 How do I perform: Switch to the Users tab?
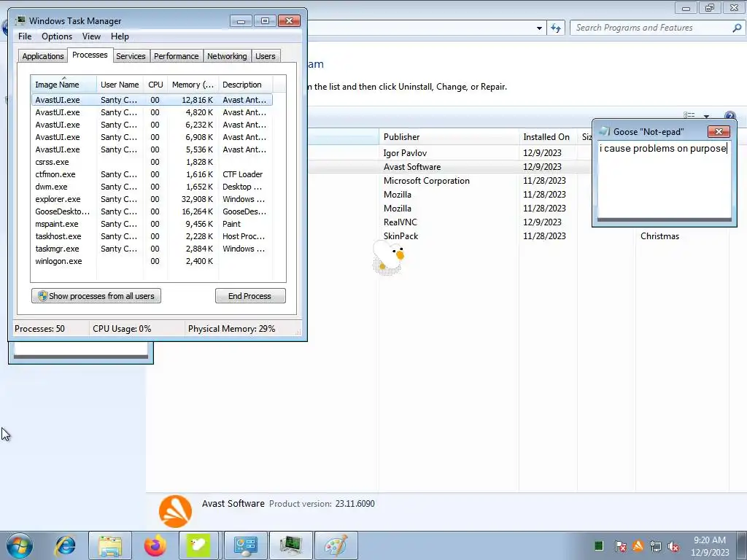(266, 56)
